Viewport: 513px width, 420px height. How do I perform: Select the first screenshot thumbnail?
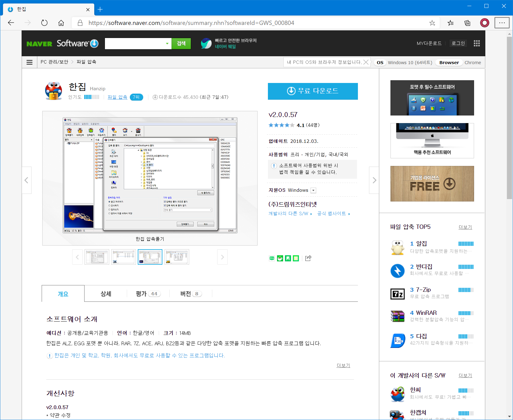[97, 257]
